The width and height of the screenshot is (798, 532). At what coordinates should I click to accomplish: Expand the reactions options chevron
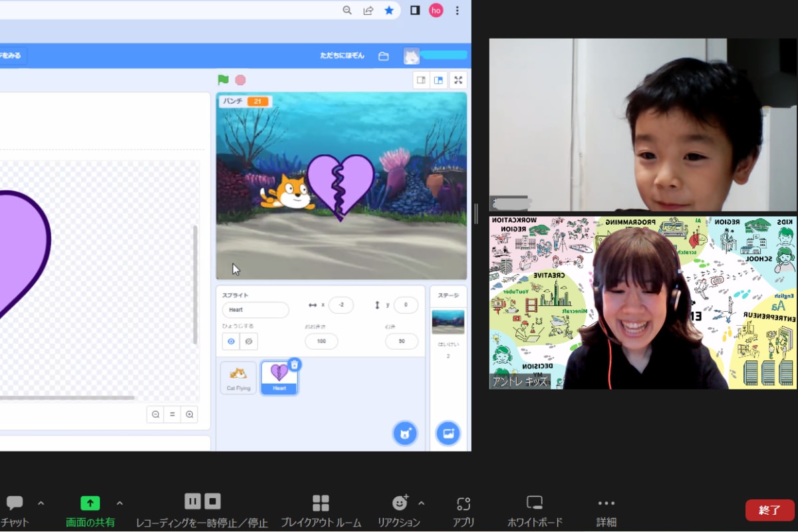tap(421, 503)
